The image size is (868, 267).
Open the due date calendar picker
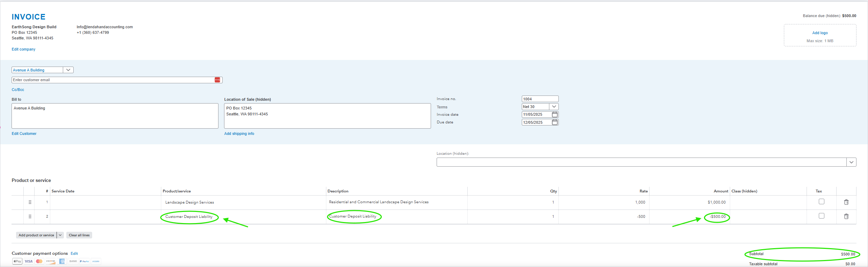pos(555,122)
